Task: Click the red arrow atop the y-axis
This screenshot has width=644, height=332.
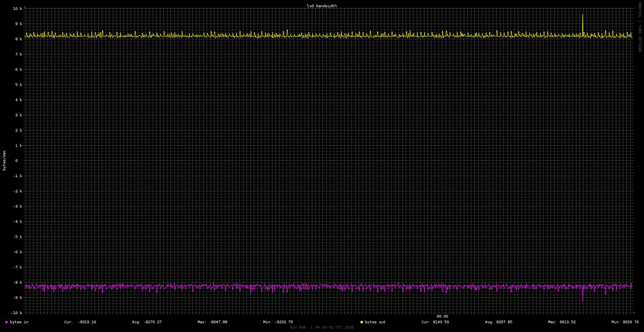Action: tap(25, 6)
